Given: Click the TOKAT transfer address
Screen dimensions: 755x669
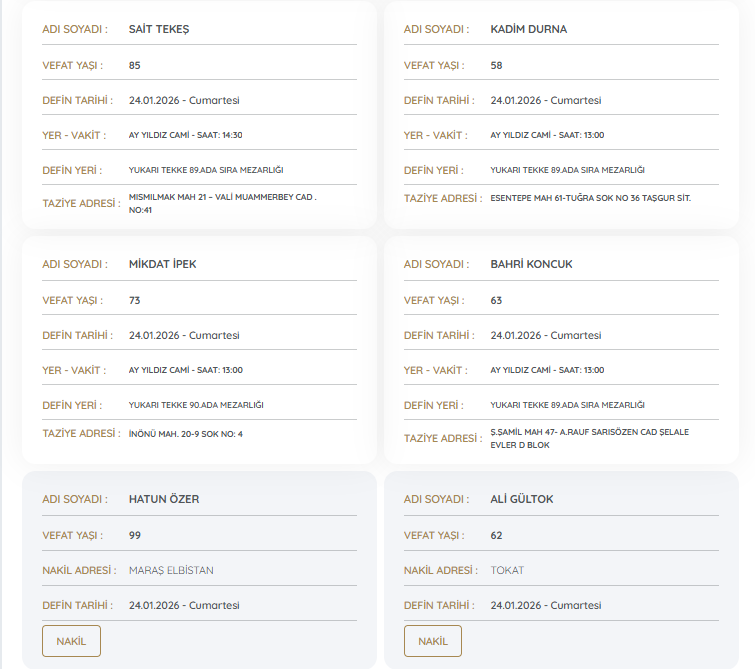Looking at the screenshot, I should coord(507,570).
